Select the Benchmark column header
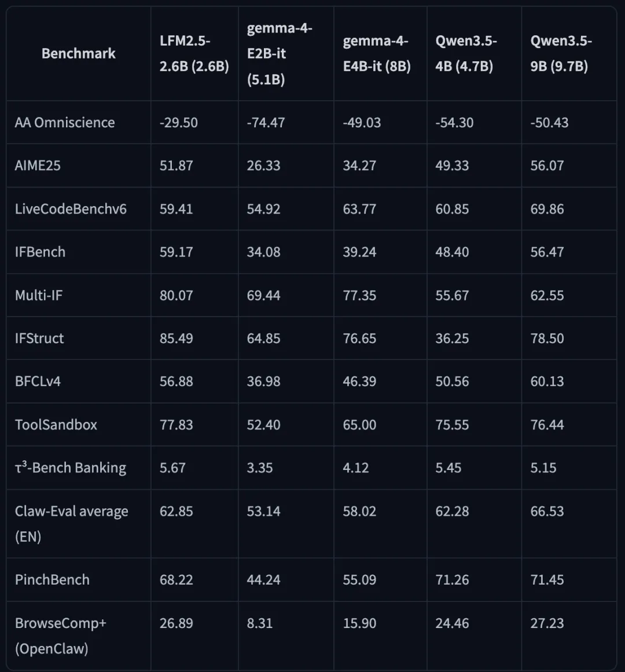This screenshot has width=625, height=672. point(78,54)
